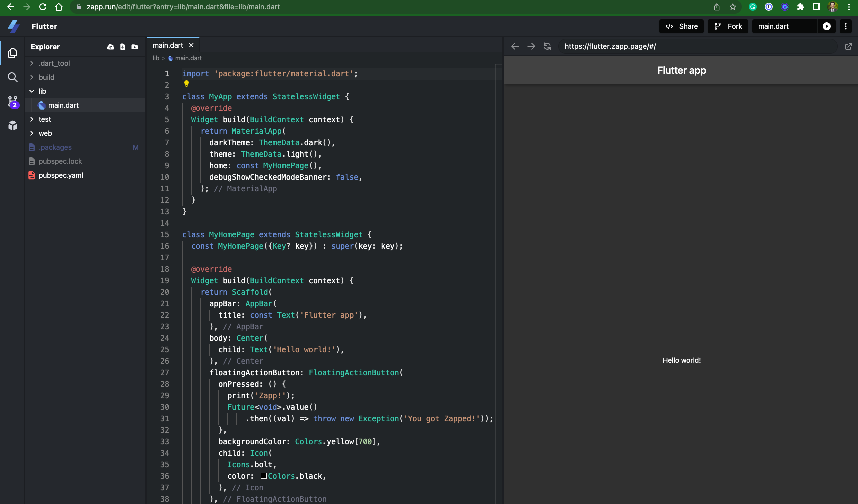Open the blue circular C extension icon
This screenshot has height=504, width=858.
click(x=785, y=7)
